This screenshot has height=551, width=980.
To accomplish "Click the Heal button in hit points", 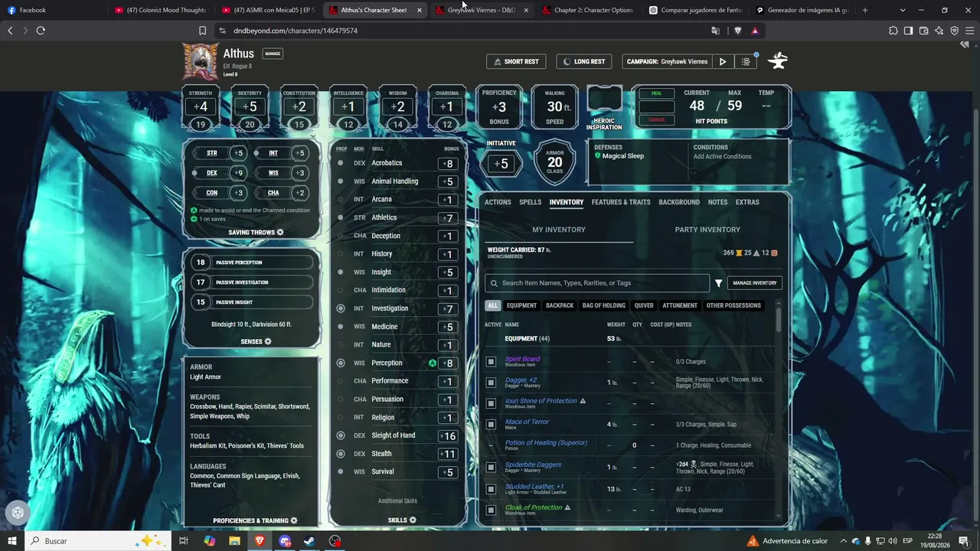I will pos(656,93).
